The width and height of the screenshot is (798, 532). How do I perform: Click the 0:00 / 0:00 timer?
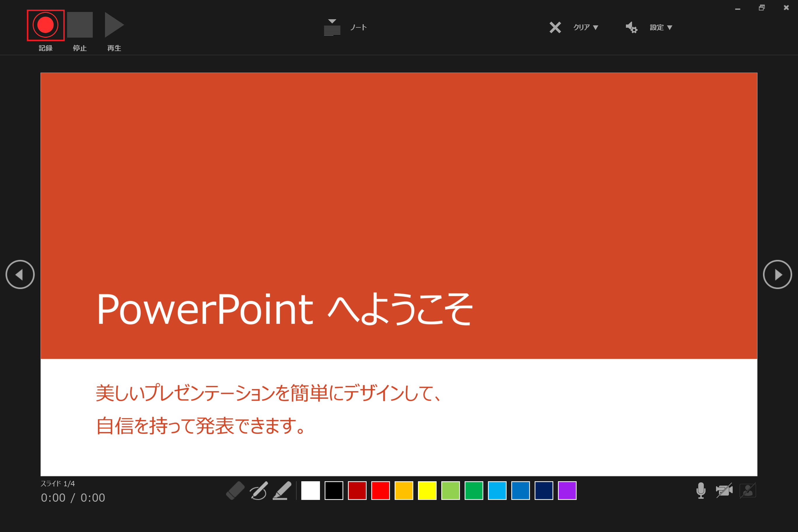[73, 498]
